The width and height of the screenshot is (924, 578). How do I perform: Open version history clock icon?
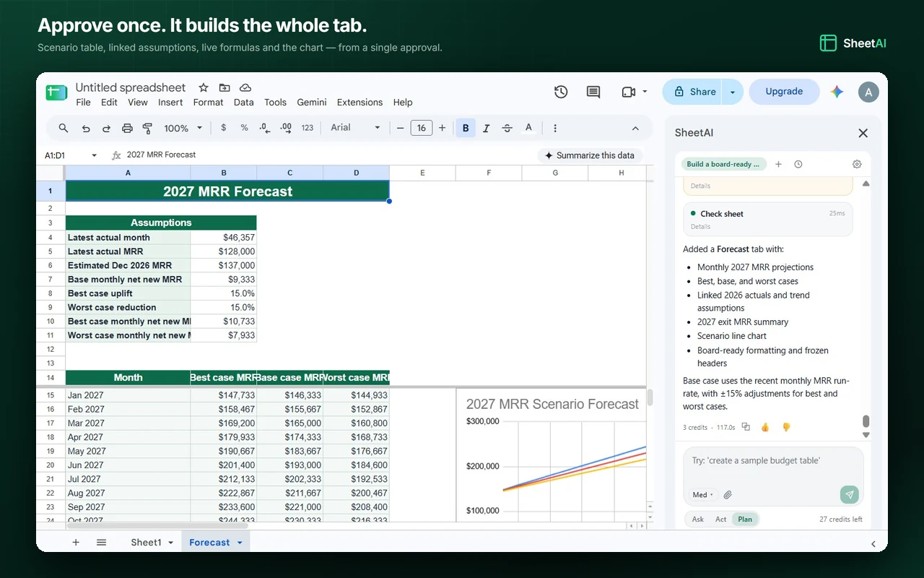tap(561, 92)
